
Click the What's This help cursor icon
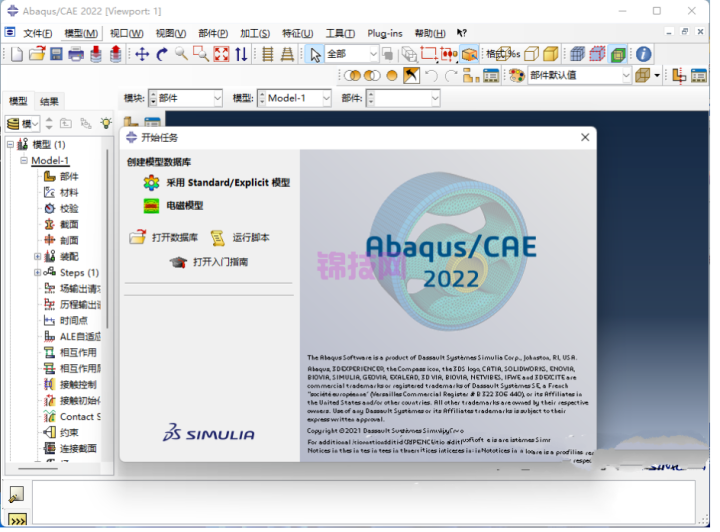461,33
